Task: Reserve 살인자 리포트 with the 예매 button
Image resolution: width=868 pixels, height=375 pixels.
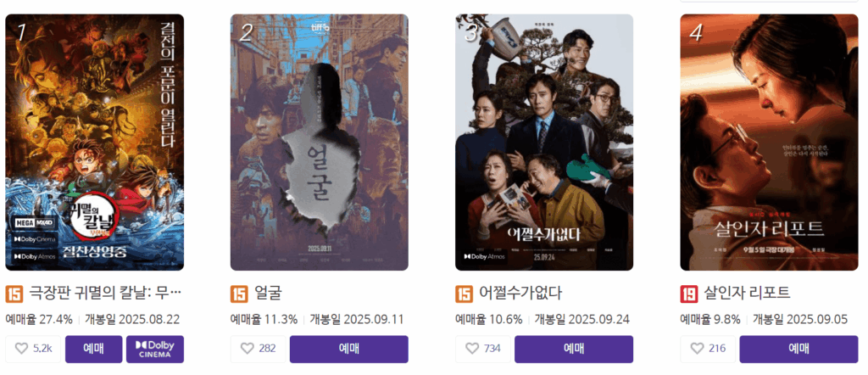Action: 798,349
